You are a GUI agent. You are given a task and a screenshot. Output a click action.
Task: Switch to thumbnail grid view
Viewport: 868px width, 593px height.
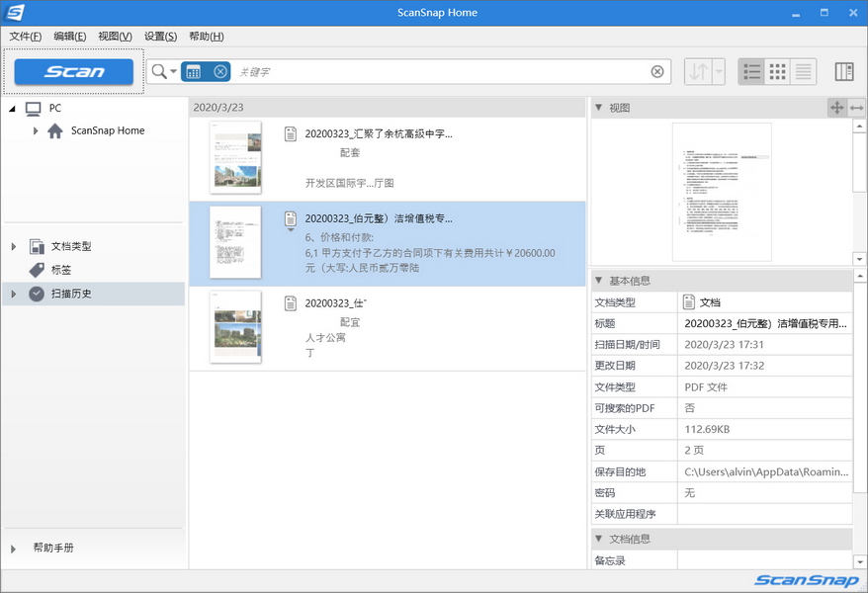click(777, 71)
